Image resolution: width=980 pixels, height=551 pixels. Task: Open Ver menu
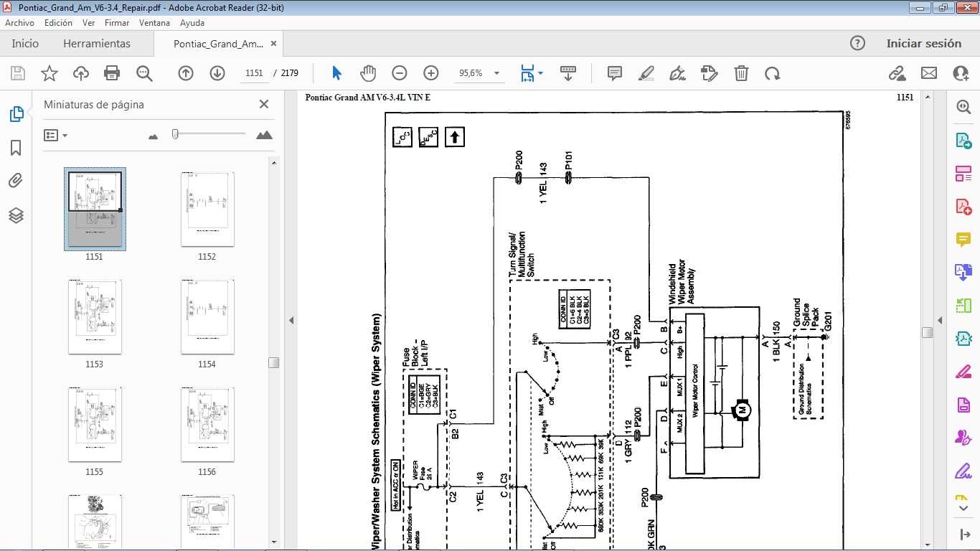pos(89,23)
